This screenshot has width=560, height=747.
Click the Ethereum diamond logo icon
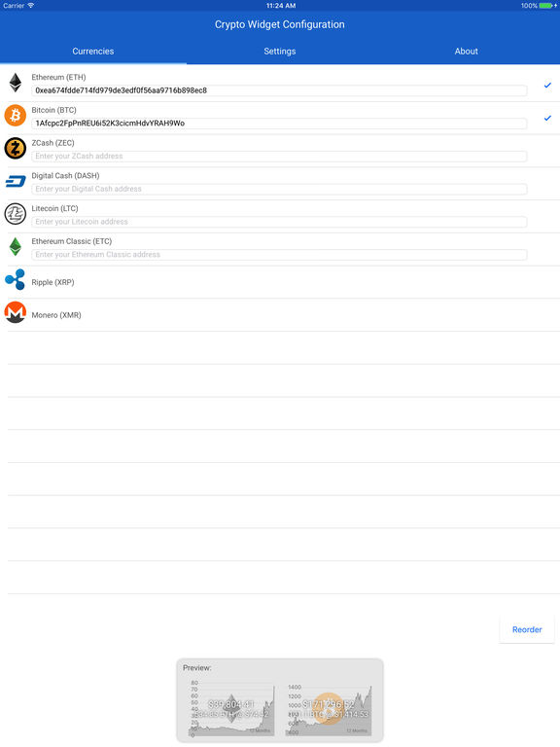tap(16, 83)
